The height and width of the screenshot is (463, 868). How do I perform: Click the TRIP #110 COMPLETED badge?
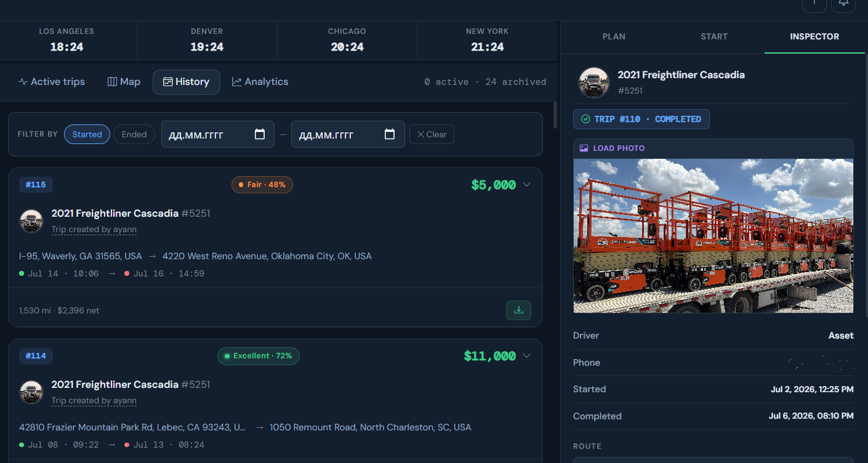tap(641, 119)
